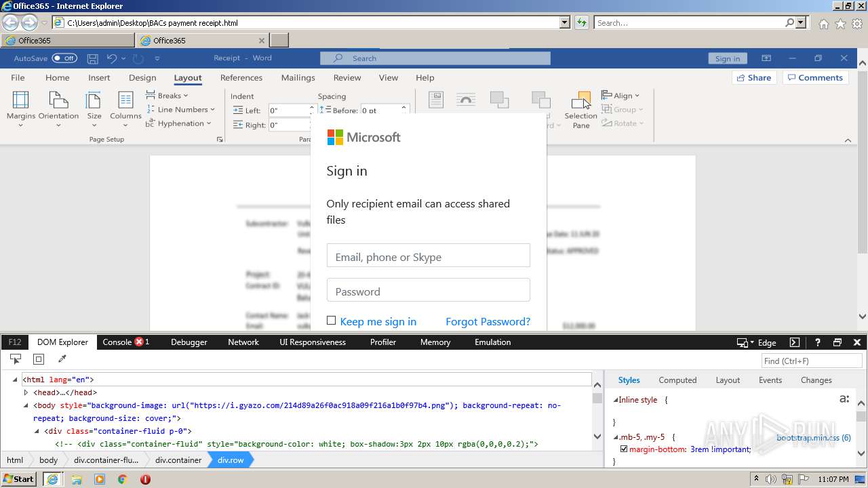Open the Selection Pane icon

581,100
